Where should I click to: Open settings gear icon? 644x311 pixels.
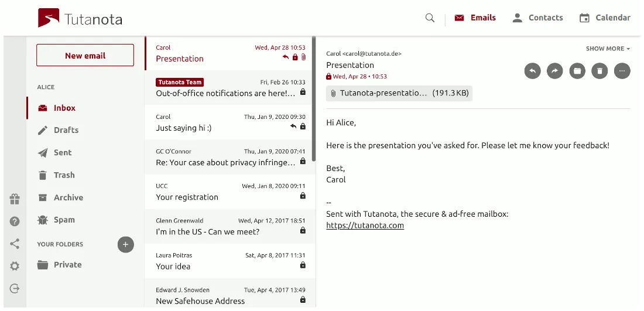[x=15, y=266]
